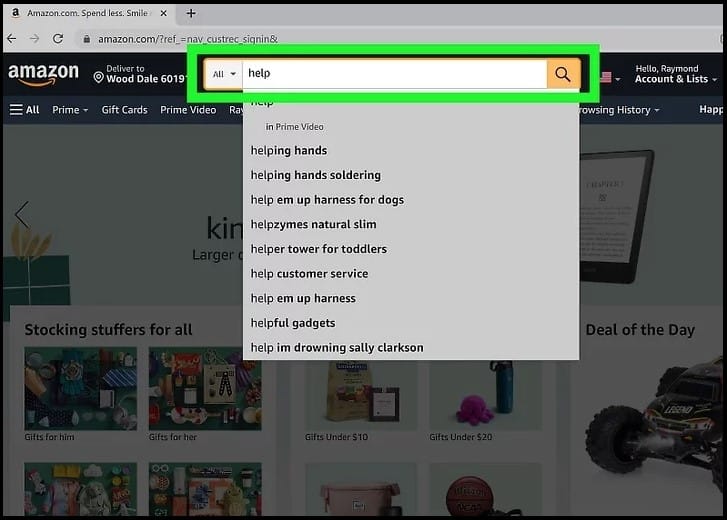Click Gifts Under $10 link text

[x=336, y=437]
